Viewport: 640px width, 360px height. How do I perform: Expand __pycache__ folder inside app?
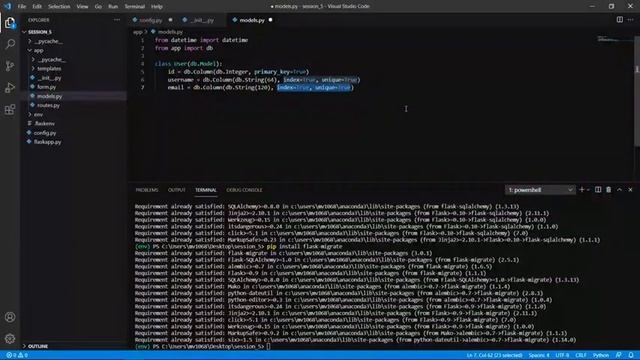51,60
